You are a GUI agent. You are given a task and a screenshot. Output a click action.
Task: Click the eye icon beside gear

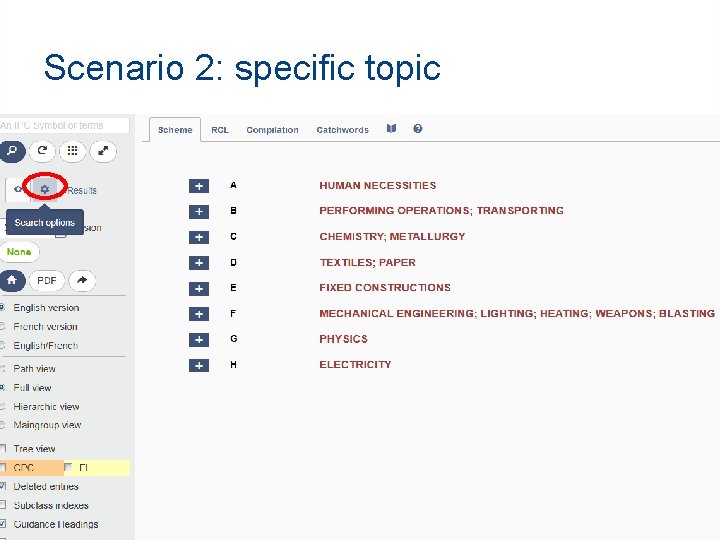[x=18, y=189]
